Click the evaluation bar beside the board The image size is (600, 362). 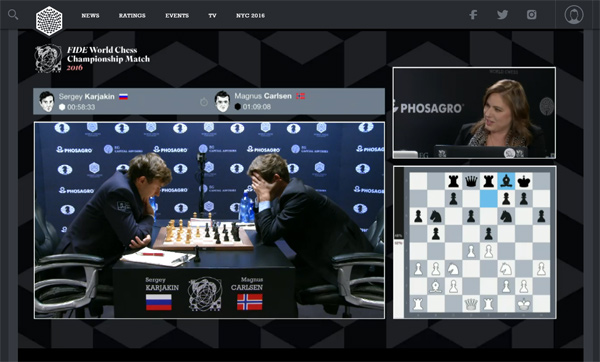[399, 241]
